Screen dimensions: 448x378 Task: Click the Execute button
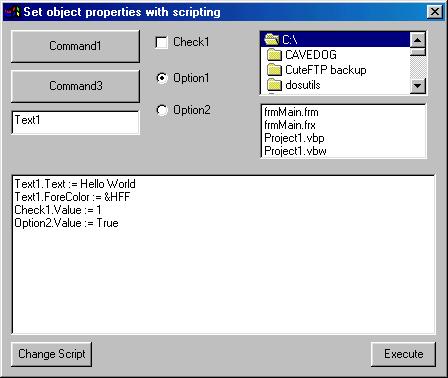coord(403,354)
